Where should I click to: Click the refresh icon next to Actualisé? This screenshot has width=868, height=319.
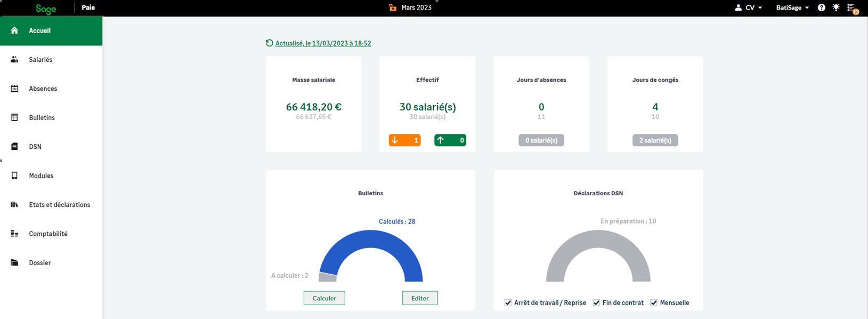(270, 43)
